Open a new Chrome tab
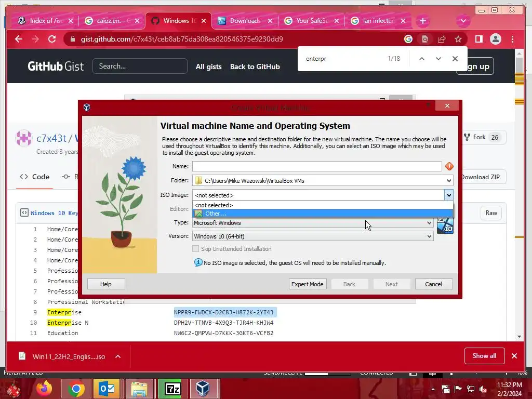 click(x=423, y=21)
